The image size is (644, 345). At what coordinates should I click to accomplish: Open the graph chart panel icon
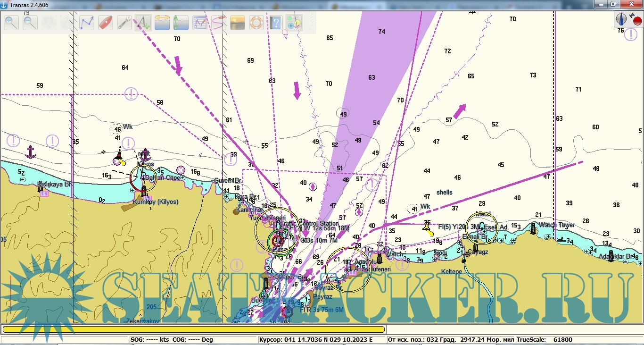(200, 23)
